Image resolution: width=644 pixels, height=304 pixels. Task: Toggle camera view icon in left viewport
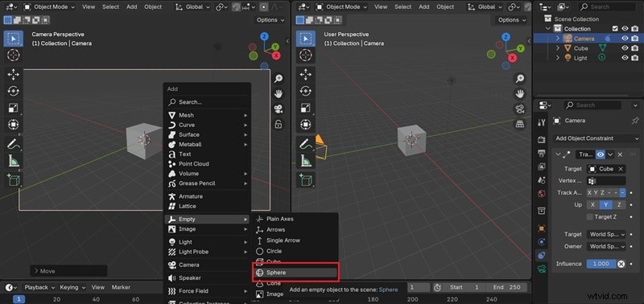point(279,109)
